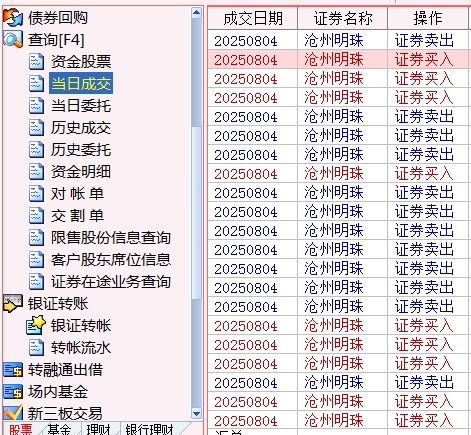471x435 pixels.
Task: Open 历史成交 query
Action: (x=81, y=128)
